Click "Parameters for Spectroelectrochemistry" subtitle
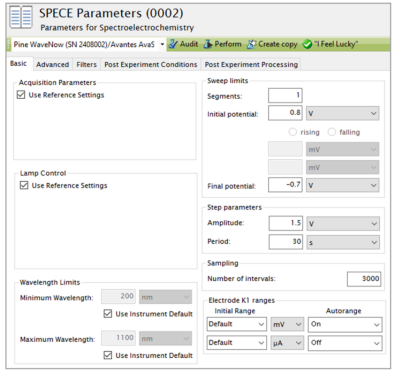The image size is (396, 374). click(117, 28)
